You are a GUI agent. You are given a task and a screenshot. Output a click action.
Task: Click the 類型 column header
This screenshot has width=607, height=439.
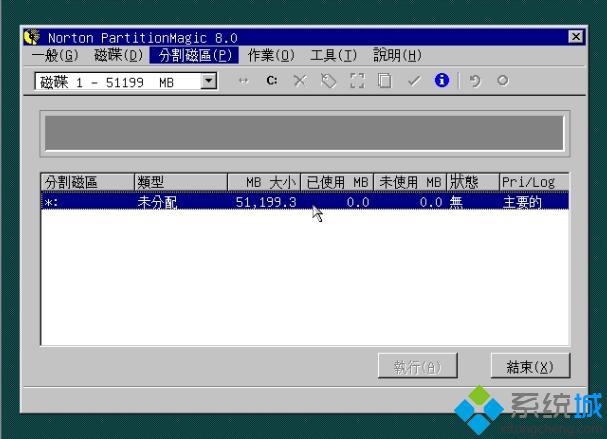(181, 182)
